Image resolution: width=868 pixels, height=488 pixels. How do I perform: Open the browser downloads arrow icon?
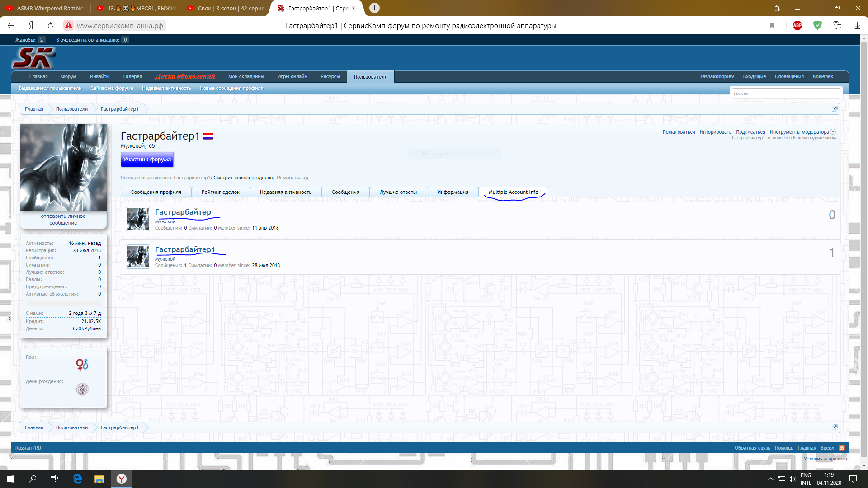click(x=857, y=25)
